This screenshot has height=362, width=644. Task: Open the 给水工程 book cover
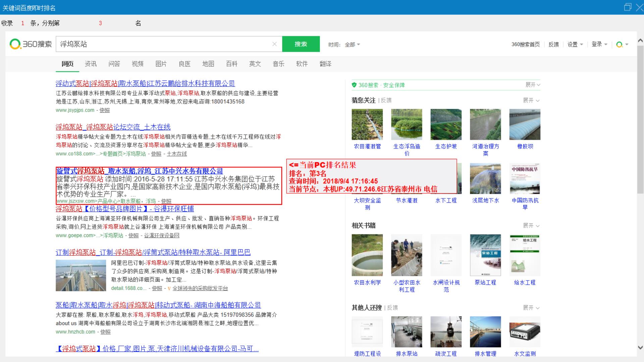525,255
